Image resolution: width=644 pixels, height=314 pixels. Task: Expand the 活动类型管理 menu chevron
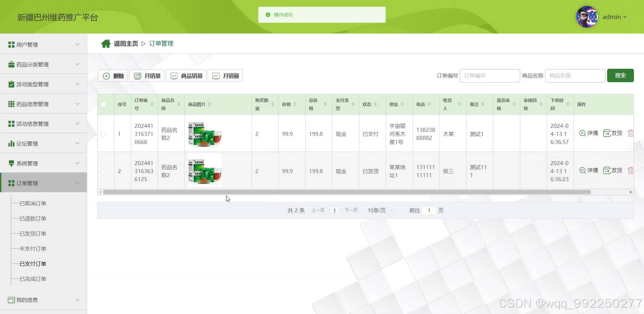pyautogui.click(x=77, y=84)
